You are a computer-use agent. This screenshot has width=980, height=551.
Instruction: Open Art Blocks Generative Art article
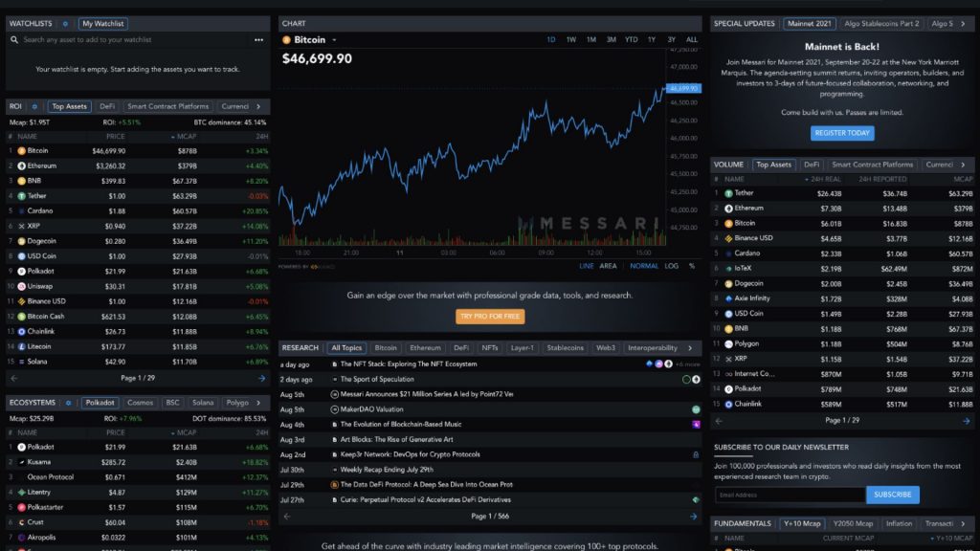[396, 440]
